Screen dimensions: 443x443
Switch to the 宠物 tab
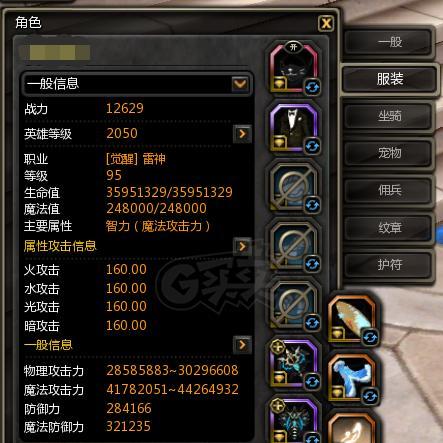tap(389, 153)
